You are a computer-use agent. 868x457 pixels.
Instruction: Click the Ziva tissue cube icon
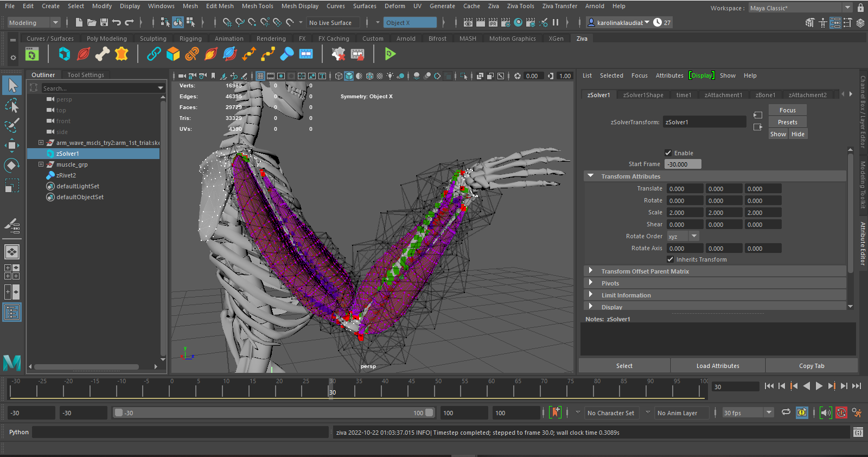tap(65, 54)
